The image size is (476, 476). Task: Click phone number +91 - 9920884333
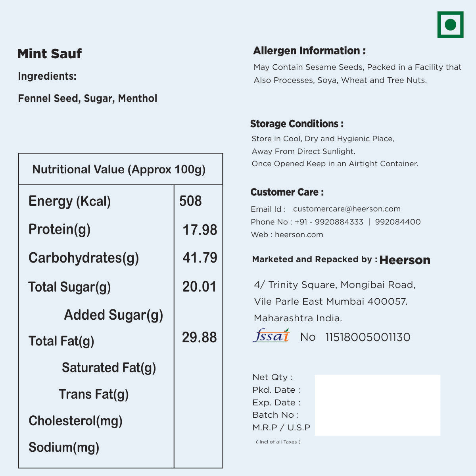(x=329, y=222)
